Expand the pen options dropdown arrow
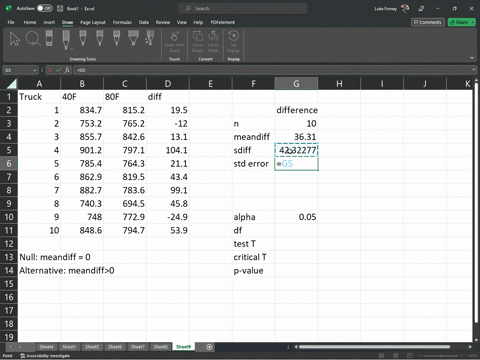This screenshot has height=360, width=480. (x=71, y=49)
